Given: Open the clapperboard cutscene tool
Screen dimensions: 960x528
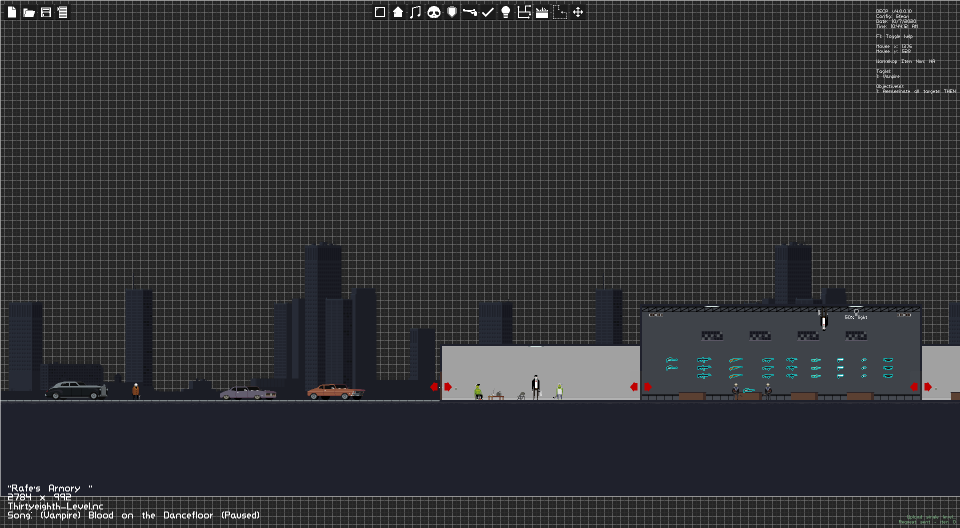Looking at the screenshot, I should (x=542, y=12).
